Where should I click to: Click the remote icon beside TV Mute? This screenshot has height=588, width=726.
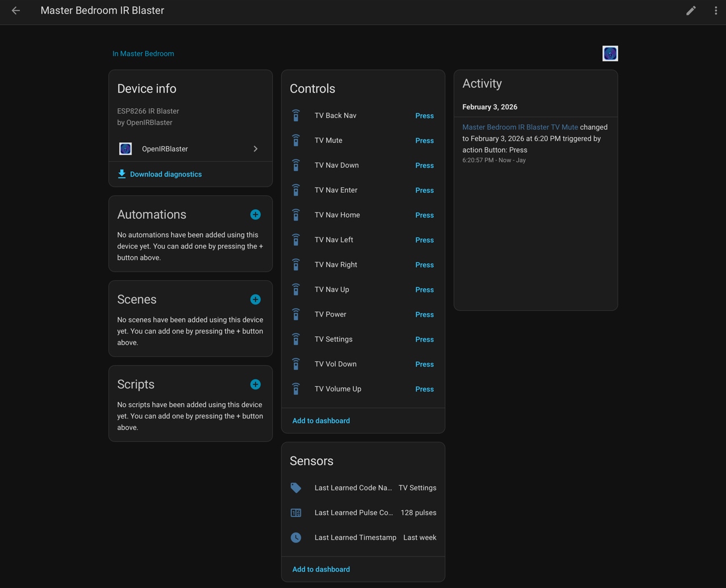click(296, 140)
